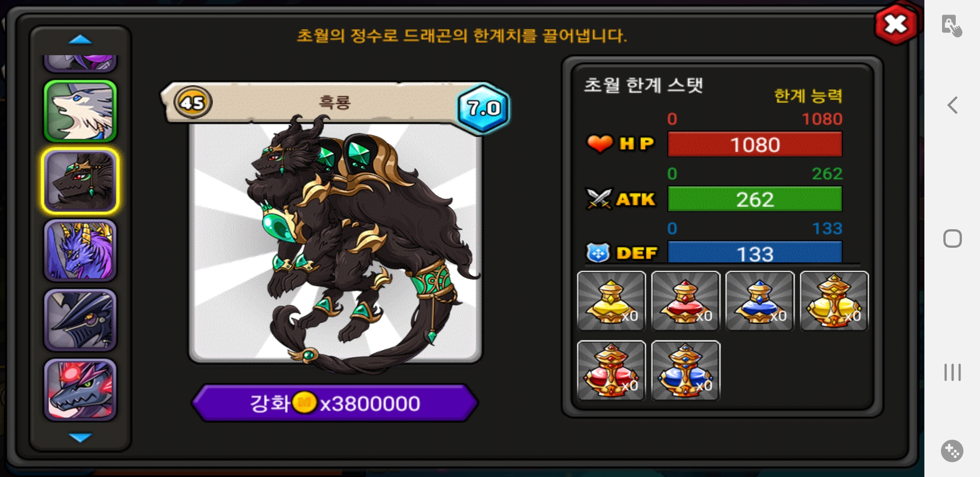
Task: Open the game tools gamepad icon
Action: tap(952, 451)
